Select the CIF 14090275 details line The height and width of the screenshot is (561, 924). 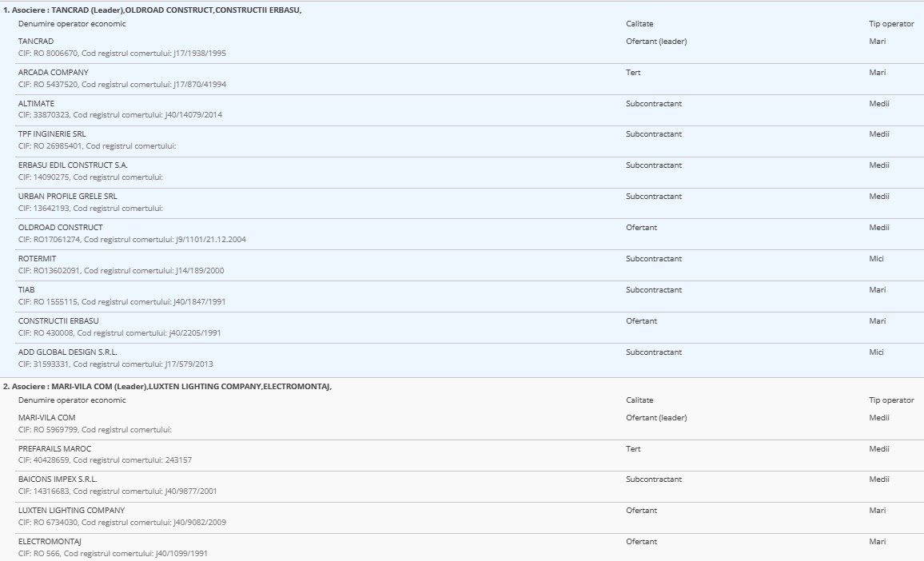[x=91, y=178]
